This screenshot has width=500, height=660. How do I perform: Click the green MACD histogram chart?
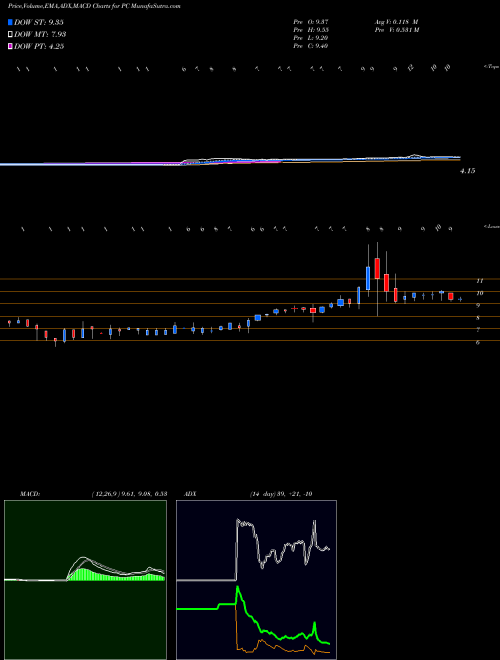coord(85,580)
